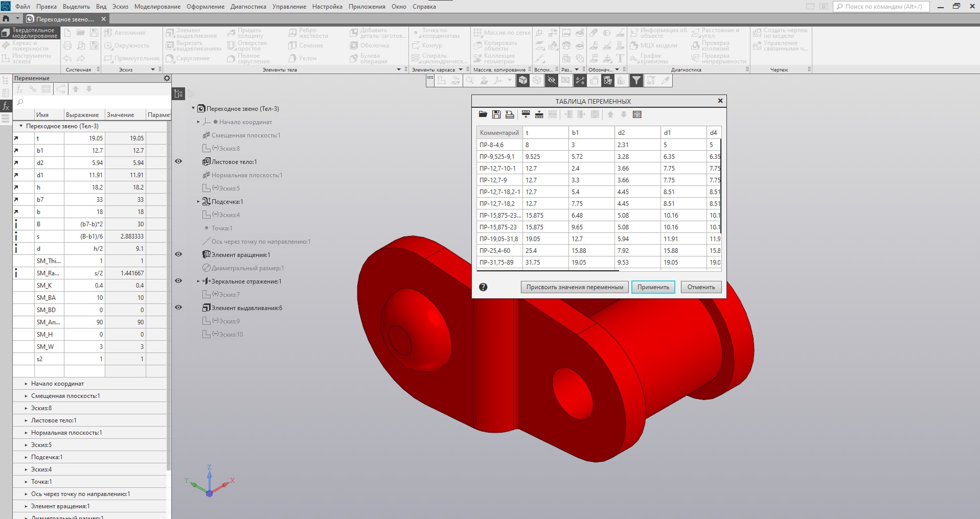980x519 pixels.
Task: Open the Моделирование menu
Action: (157, 7)
